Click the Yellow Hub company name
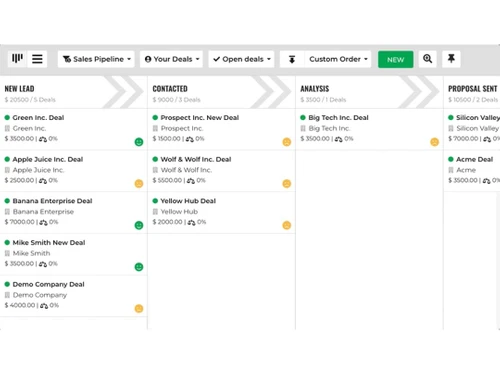The height and width of the screenshot is (375, 500). tap(179, 212)
